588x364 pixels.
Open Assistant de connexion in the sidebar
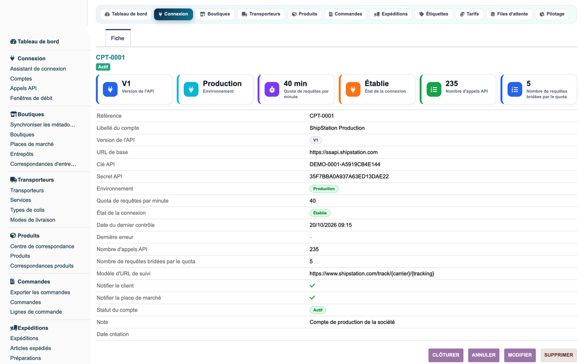point(38,69)
